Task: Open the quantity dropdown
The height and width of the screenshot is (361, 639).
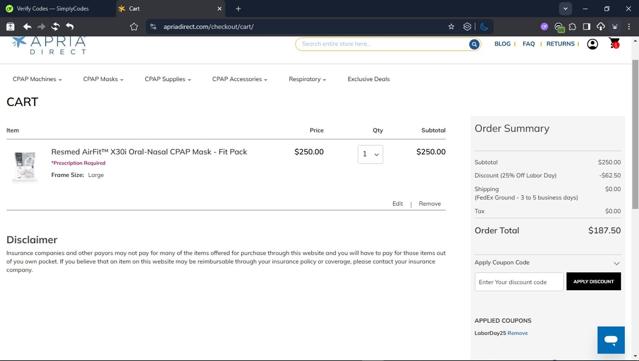Action: 370,154
